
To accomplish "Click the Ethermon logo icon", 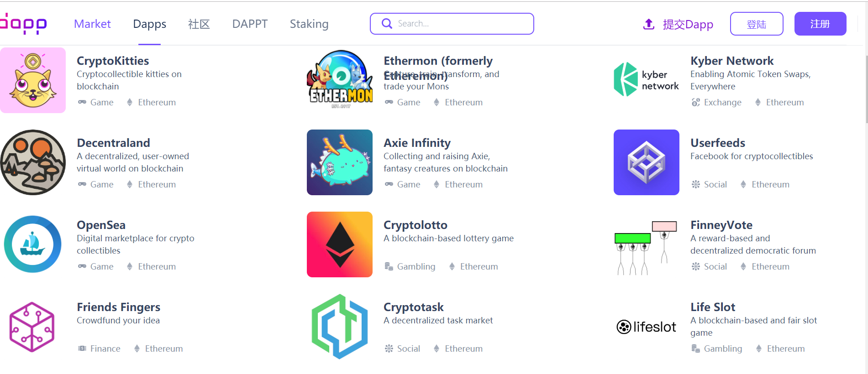I will (340, 80).
